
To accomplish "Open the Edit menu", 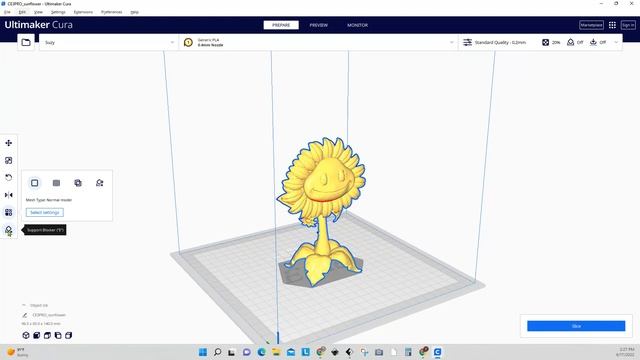I will pyautogui.click(x=22, y=12).
